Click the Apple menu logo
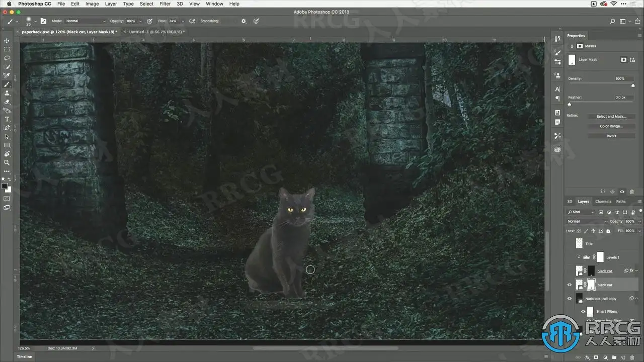The height and width of the screenshot is (362, 644). tap(9, 4)
